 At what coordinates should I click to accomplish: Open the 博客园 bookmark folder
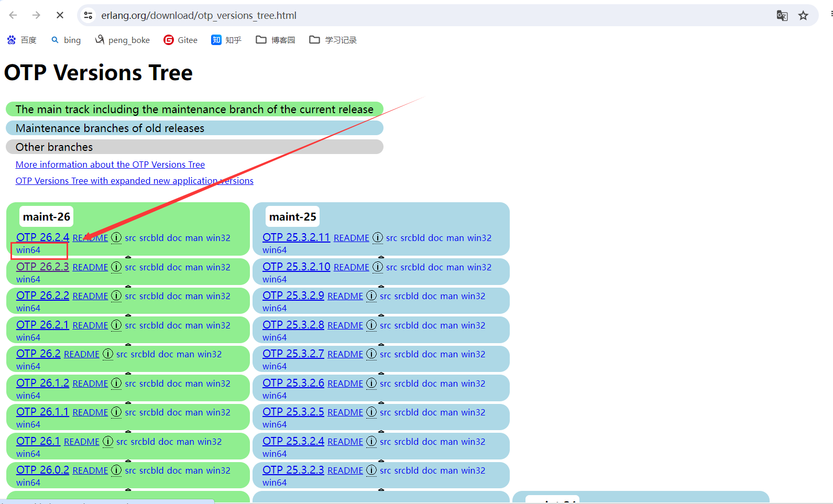click(x=276, y=40)
